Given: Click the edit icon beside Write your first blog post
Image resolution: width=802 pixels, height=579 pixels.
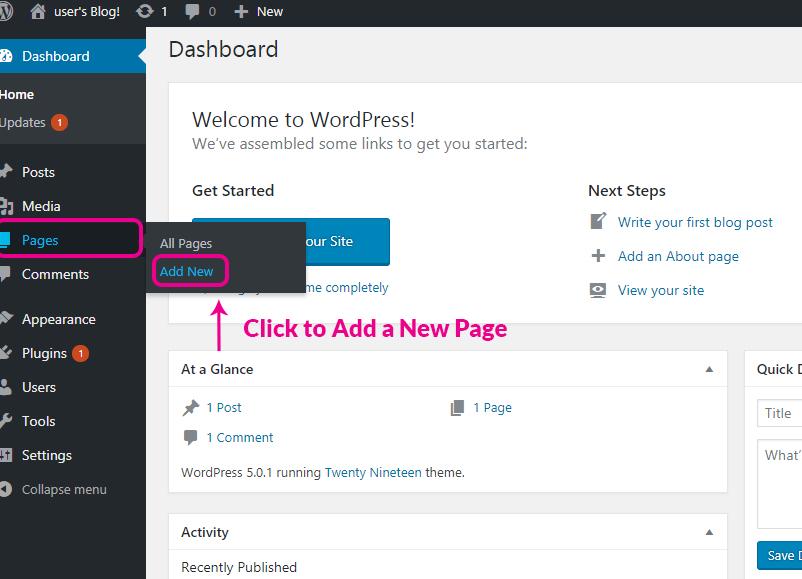Looking at the screenshot, I should click(x=598, y=221).
